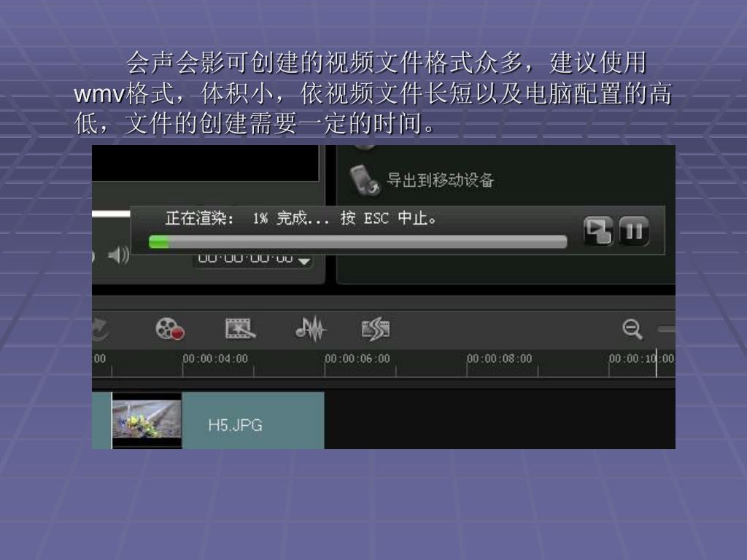Open the instant project filmstrip wand icon

point(240,329)
